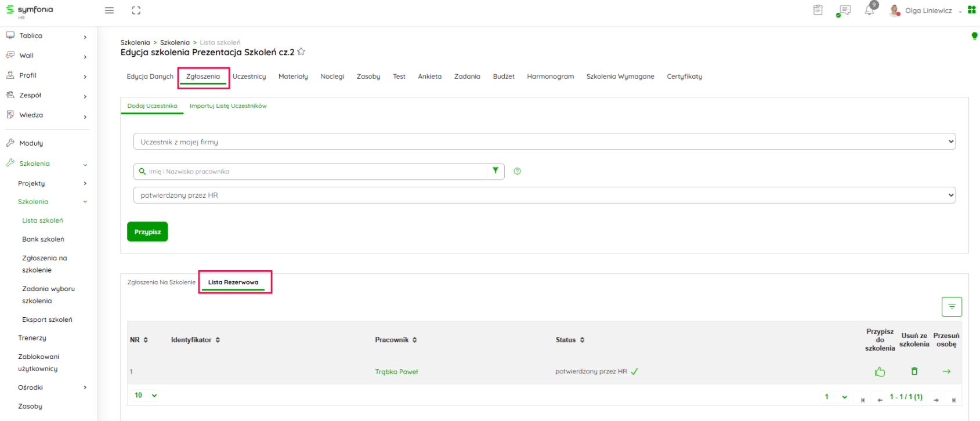This screenshot has width=980, height=421.
Task: Open the notifications bell
Action: (869, 10)
